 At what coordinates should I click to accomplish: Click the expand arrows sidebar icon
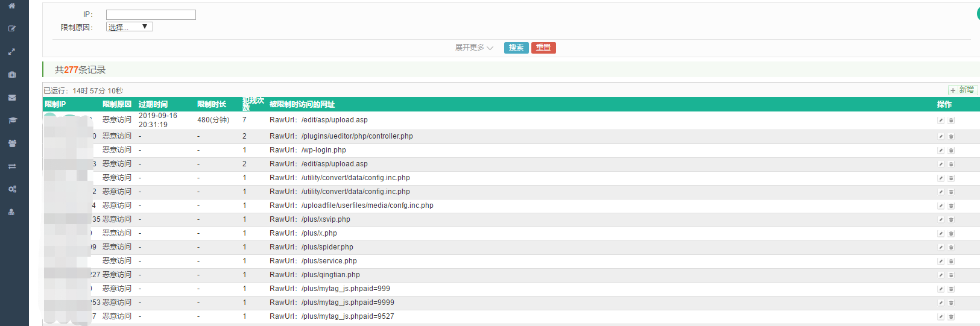pos(11,52)
